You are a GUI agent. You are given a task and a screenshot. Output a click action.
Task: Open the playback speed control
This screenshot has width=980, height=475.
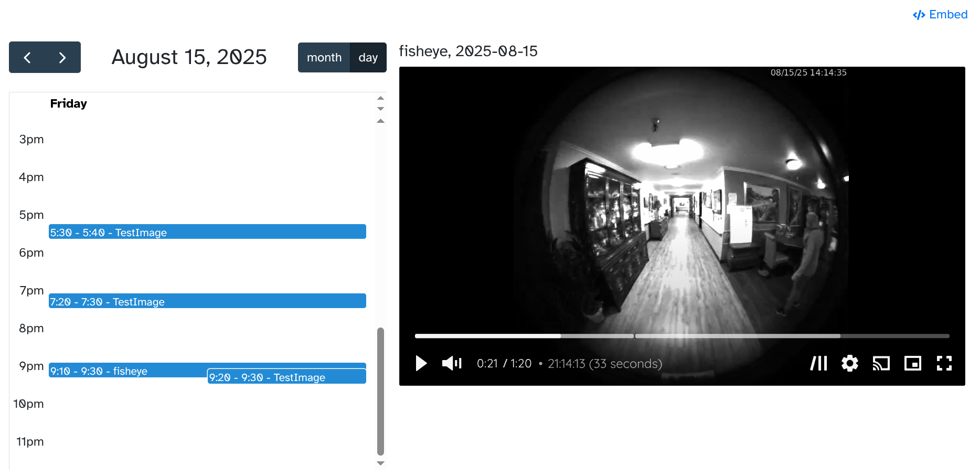pyautogui.click(x=818, y=363)
